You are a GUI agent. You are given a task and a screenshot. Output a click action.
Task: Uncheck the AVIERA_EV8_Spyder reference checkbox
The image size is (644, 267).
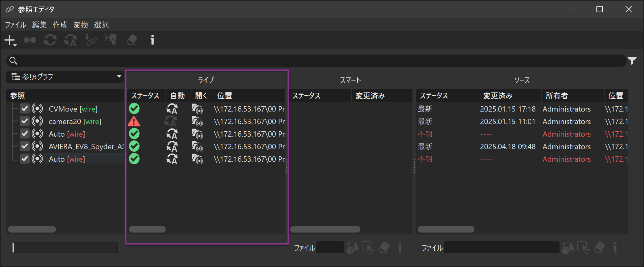[25, 146]
